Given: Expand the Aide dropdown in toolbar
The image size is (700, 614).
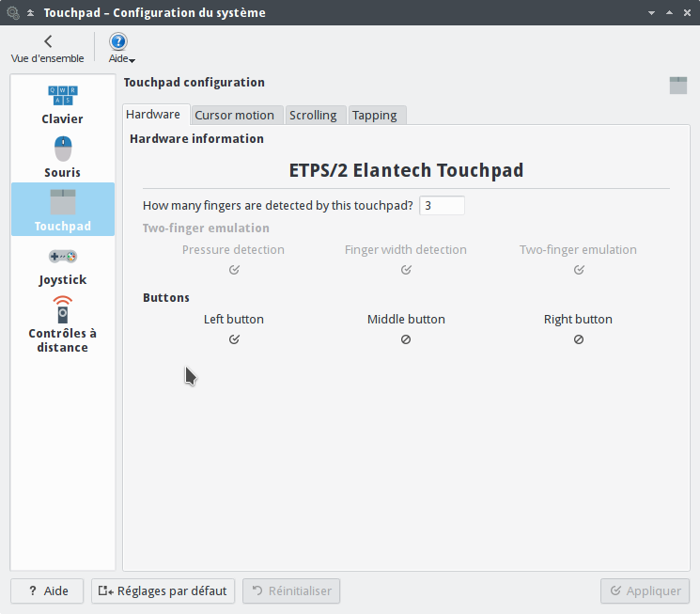Looking at the screenshot, I should tap(118, 48).
